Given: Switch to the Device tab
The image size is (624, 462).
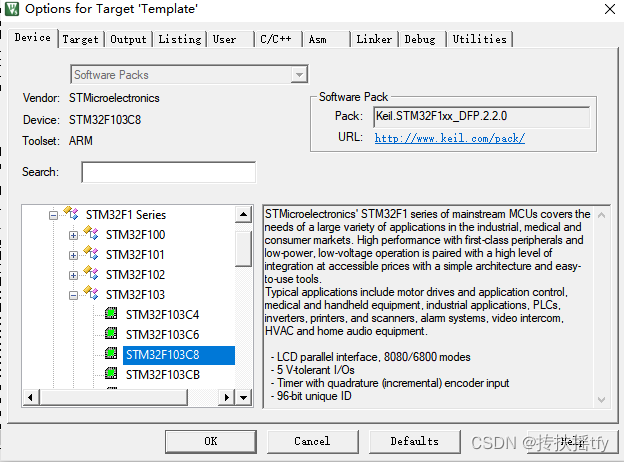Looking at the screenshot, I should pos(33,37).
